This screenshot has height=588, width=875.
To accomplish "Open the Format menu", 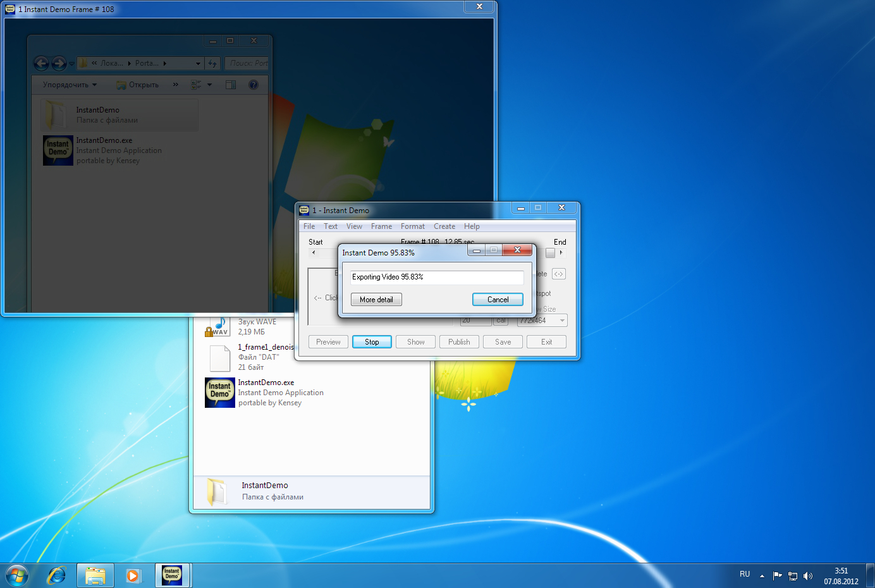I will pos(413,226).
